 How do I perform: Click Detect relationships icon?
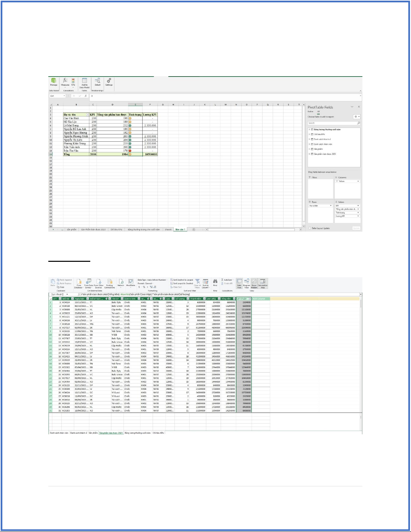[98, 82]
